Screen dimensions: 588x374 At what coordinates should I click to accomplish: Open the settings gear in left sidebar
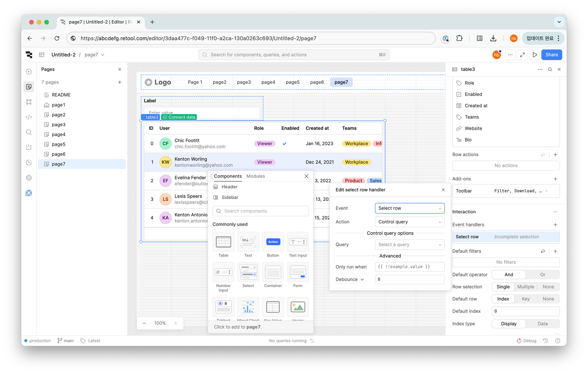pos(29,178)
